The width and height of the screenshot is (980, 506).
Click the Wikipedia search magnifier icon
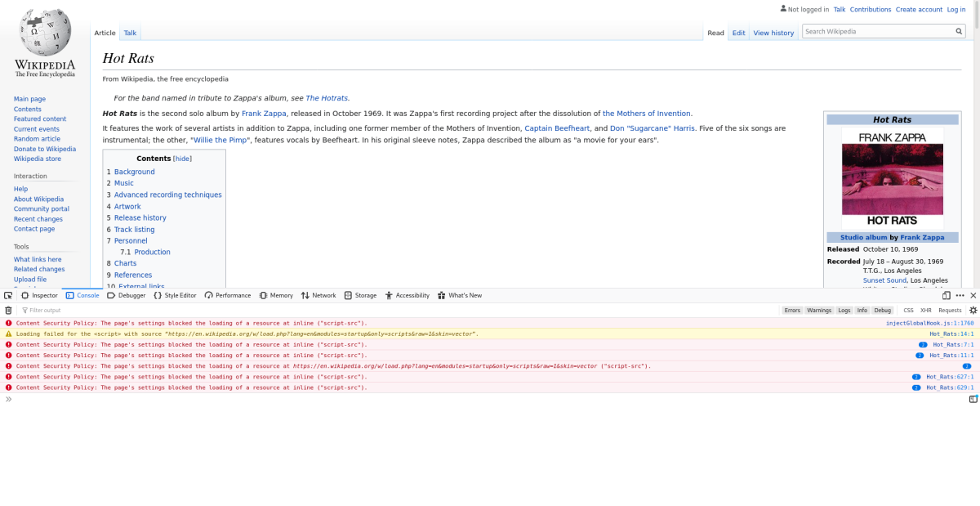point(960,31)
